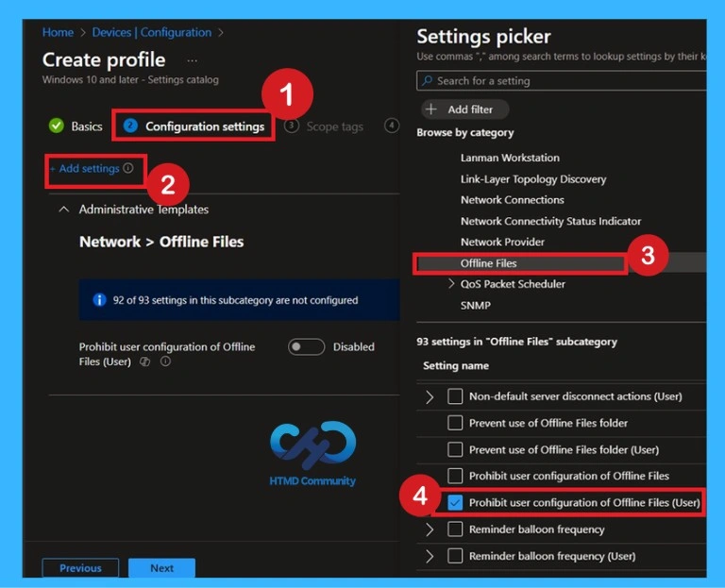Check Reminder balloon frequency (User)
725x588 pixels.
(x=455, y=556)
